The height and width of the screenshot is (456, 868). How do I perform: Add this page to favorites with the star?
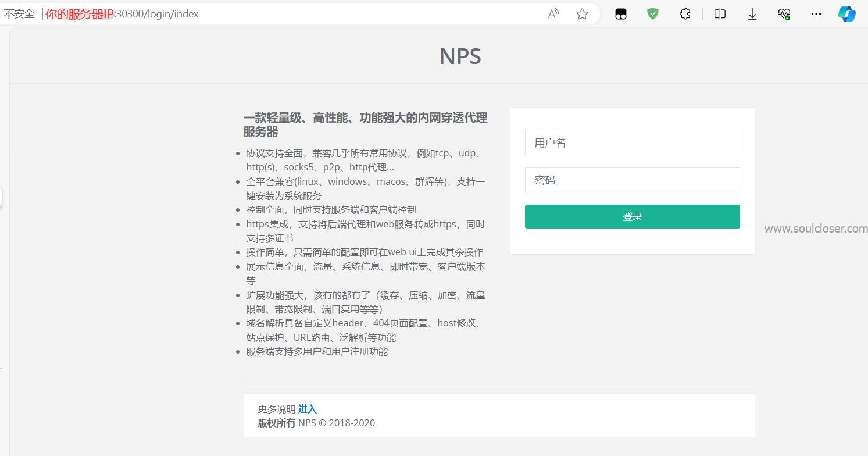point(582,13)
